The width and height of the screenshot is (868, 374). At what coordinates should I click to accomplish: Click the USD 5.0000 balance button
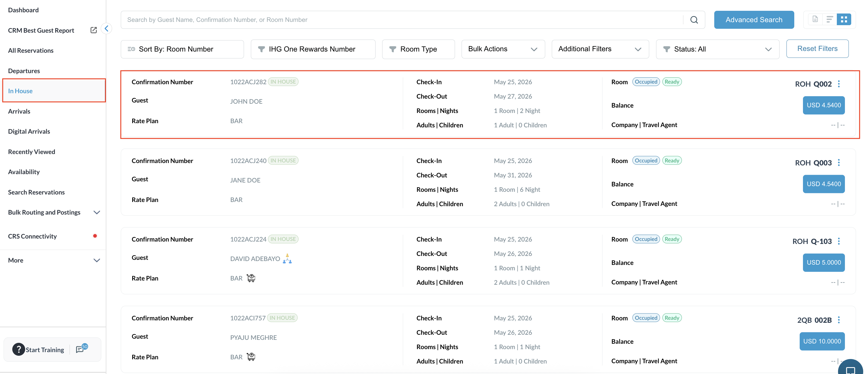click(x=824, y=263)
